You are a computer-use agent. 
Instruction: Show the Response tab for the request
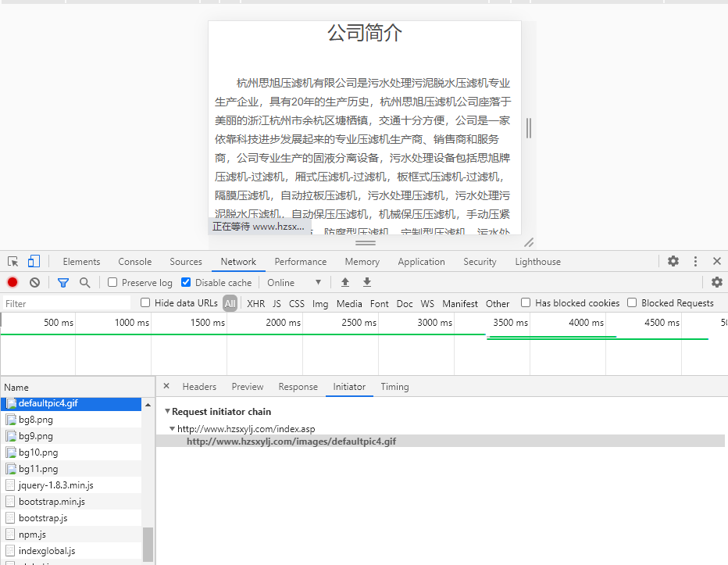pos(298,387)
